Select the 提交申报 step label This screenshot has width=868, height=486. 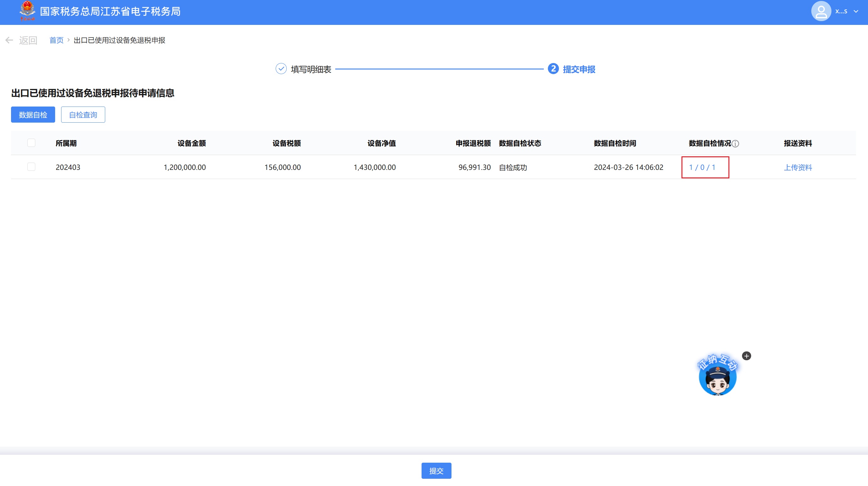click(x=579, y=69)
